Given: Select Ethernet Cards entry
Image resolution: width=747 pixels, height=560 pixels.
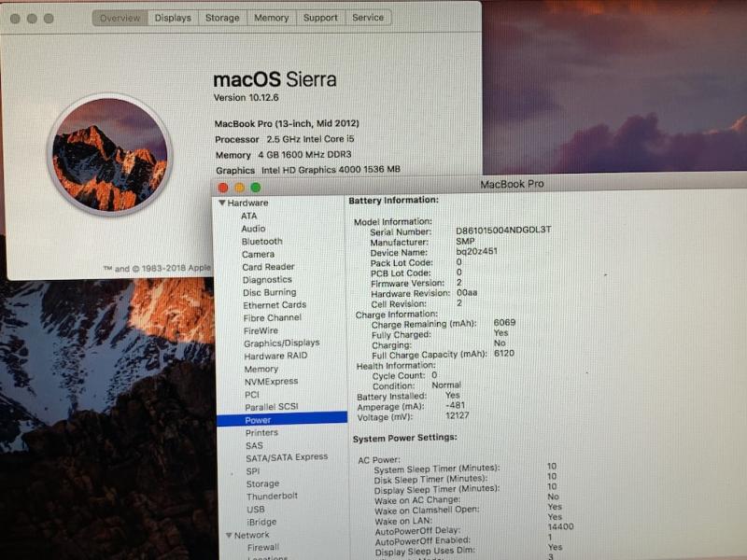Looking at the screenshot, I should (275, 305).
